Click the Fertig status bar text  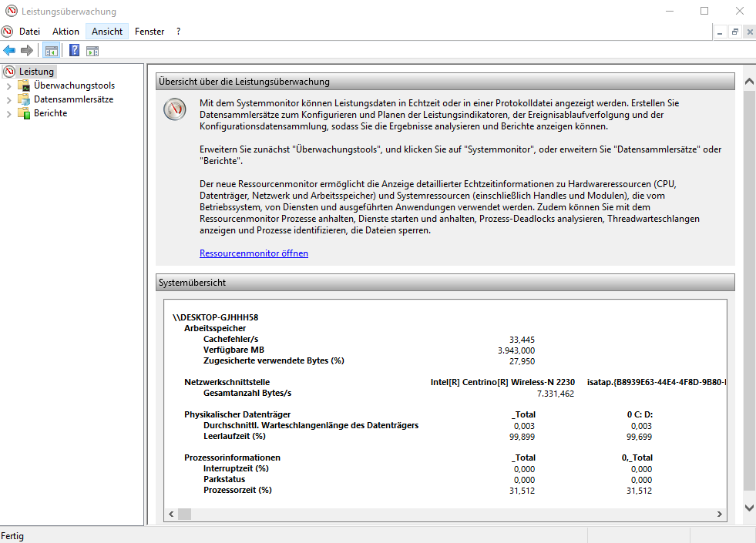[12, 536]
